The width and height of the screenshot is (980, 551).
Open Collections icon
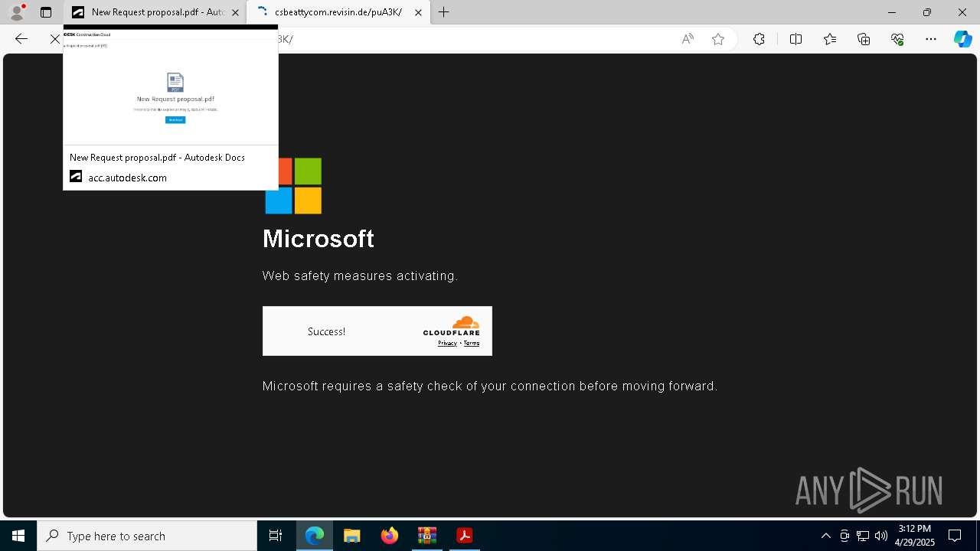[864, 39]
